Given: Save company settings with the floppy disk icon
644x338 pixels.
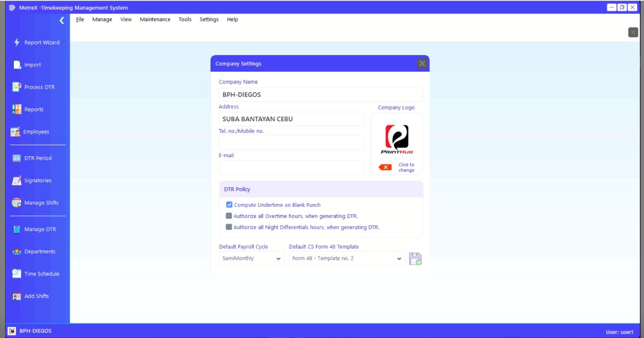Looking at the screenshot, I should pos(416,259).
